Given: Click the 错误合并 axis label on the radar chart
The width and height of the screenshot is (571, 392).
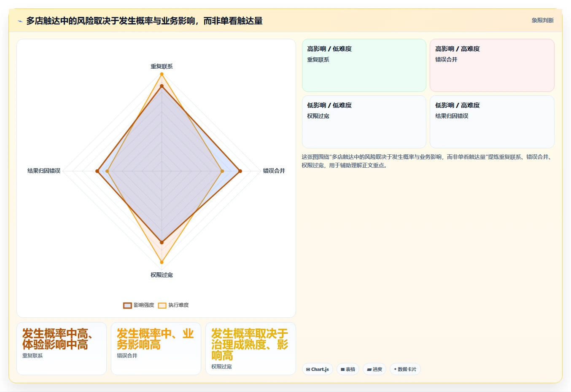Looking at the screenshot, I should (x=274, y=171).
